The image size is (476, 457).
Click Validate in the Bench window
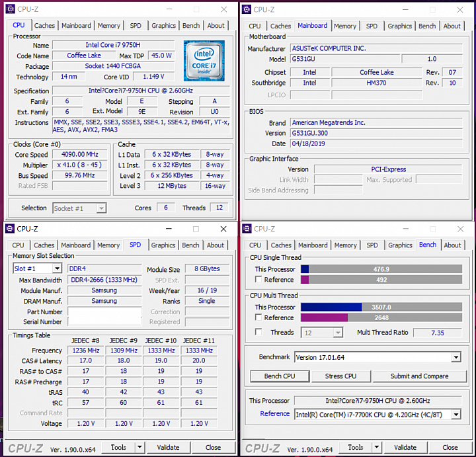[x=405, y=447]
